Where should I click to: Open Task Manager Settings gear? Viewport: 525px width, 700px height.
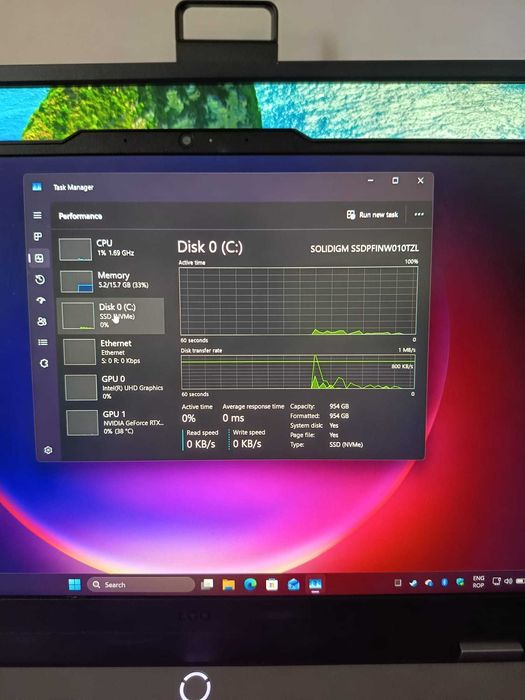click(x=48, y=450)
